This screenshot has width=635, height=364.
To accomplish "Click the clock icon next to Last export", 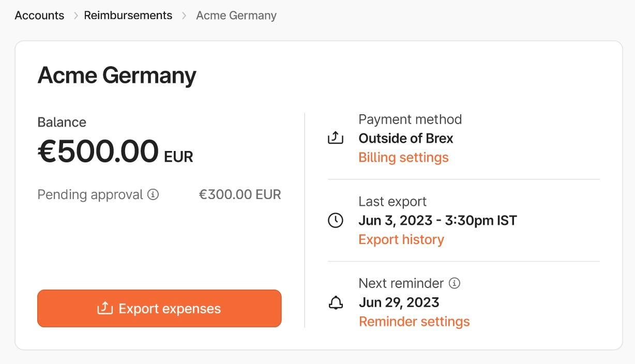I will [335, 220].
